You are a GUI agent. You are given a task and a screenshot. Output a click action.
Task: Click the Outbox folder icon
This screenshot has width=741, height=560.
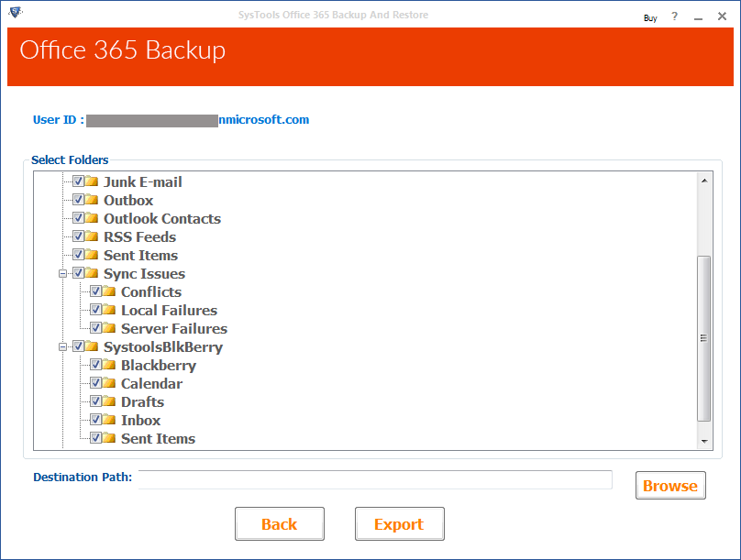tap(91, 200)
